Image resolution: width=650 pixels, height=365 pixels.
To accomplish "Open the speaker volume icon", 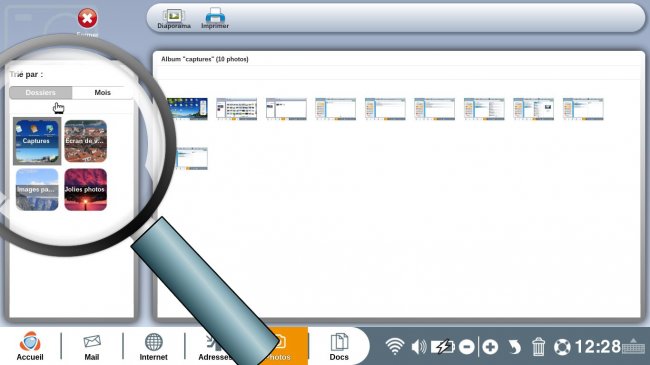I will (x=419, y=346).
